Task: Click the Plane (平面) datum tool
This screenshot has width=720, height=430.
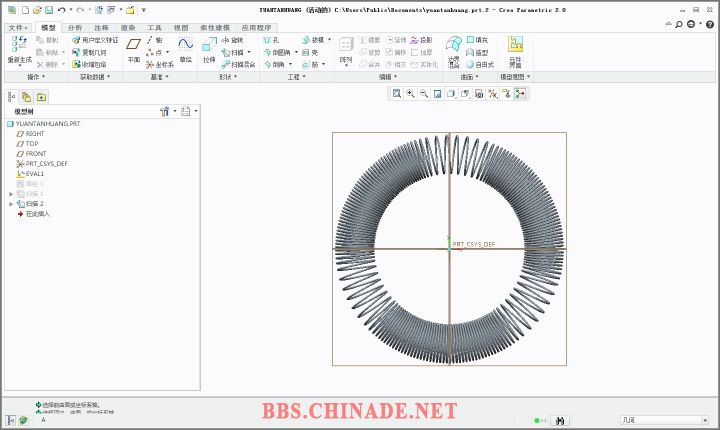Action: coord(134,48)
